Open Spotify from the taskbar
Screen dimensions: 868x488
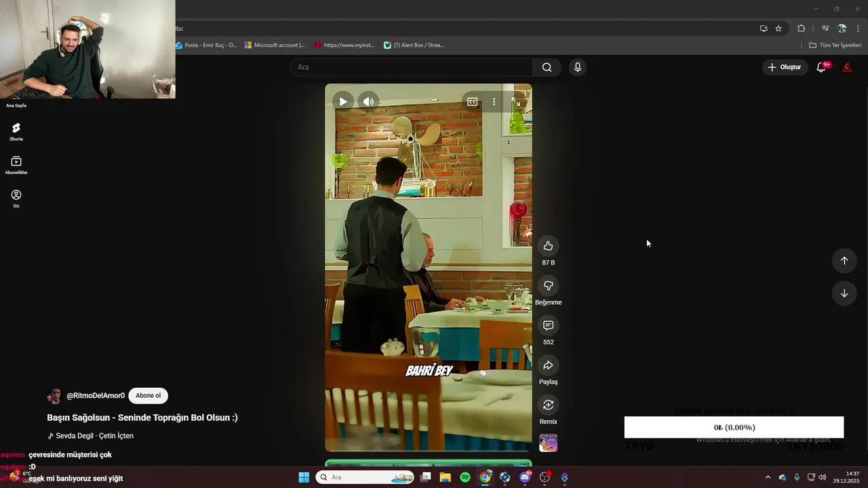tap(465, 477)
